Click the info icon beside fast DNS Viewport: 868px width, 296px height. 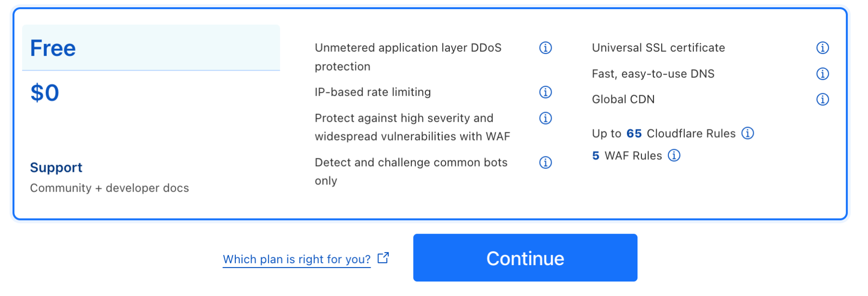(x=823, y=74)
